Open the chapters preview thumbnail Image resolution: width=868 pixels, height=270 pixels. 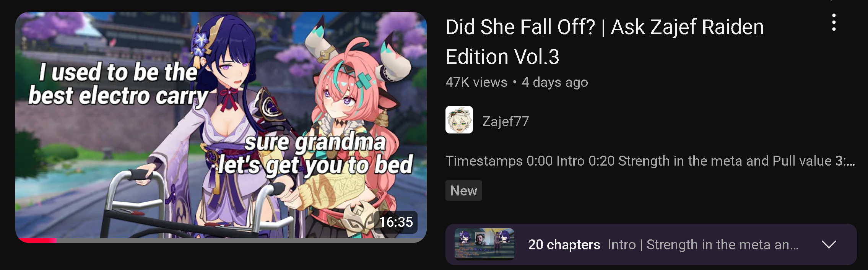point(484,244)
